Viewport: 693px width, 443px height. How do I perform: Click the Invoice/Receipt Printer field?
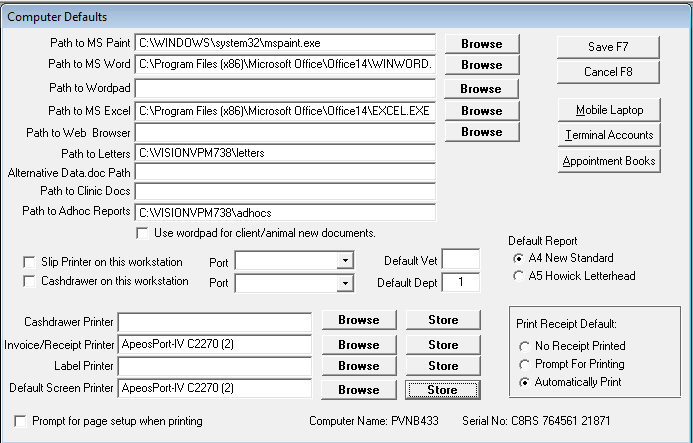[215, 344]
